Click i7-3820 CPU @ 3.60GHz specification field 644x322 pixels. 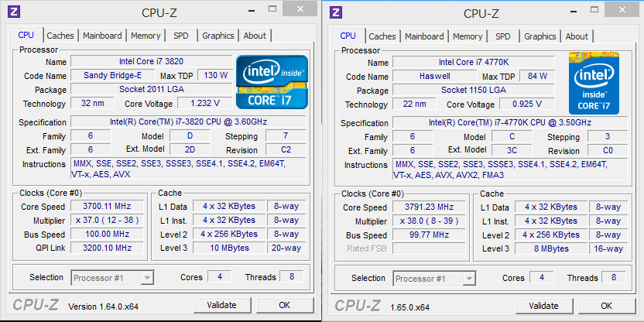pos(189,122)
